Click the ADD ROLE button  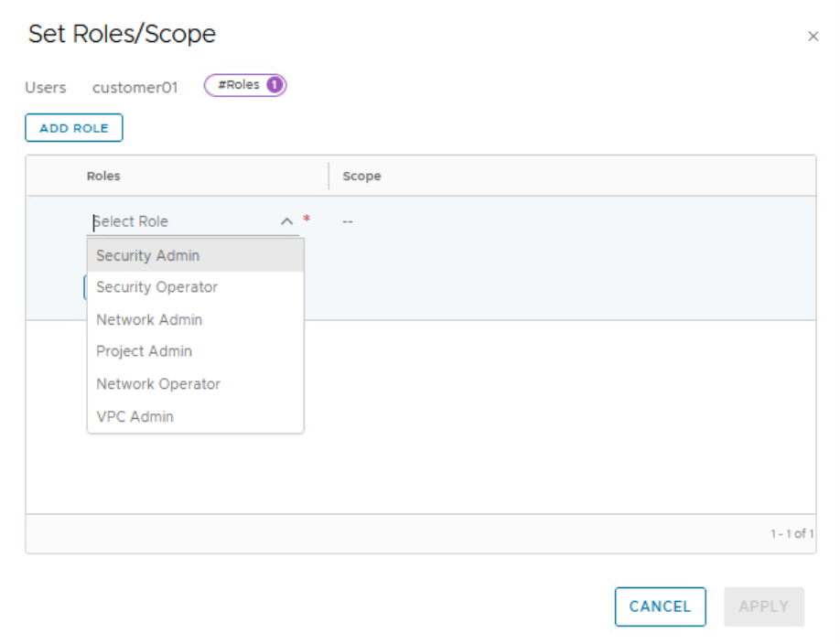[x=74, y=128]
